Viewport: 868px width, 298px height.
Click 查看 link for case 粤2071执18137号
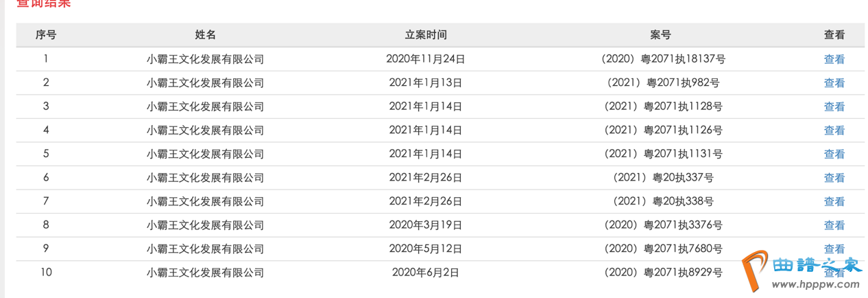pyautogui.click(x=834, y=59)
